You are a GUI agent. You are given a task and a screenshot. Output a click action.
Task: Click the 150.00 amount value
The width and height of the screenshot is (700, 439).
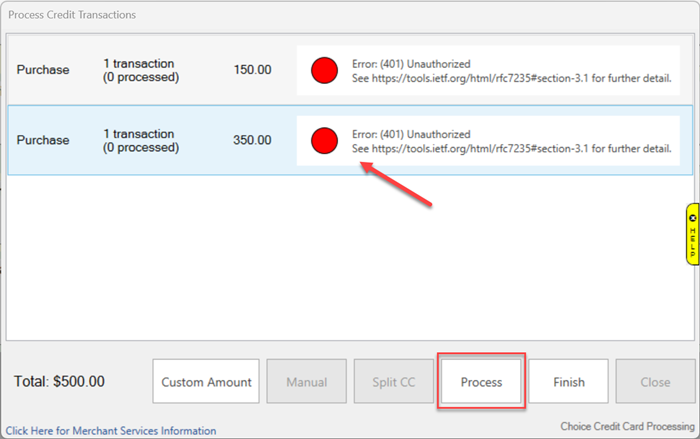252,70
